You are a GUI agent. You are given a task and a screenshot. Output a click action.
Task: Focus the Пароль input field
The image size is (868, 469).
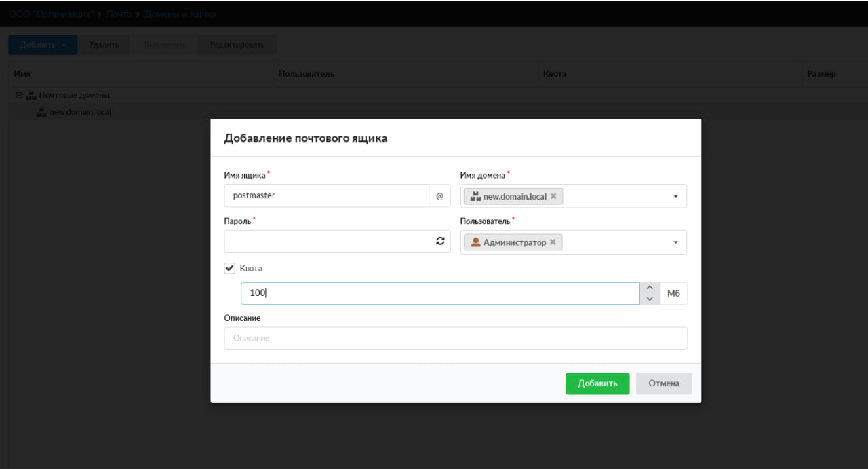338,242
